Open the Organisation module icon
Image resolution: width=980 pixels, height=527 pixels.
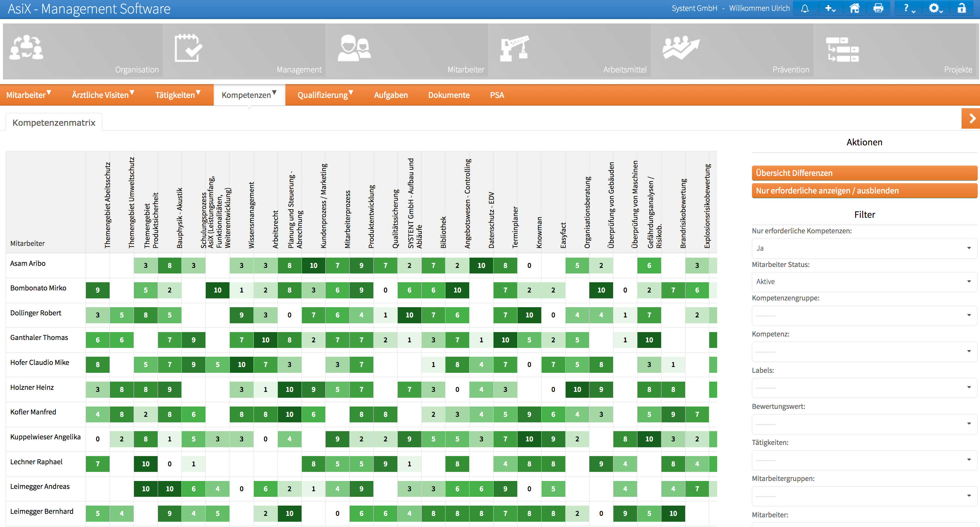point(26,47)
